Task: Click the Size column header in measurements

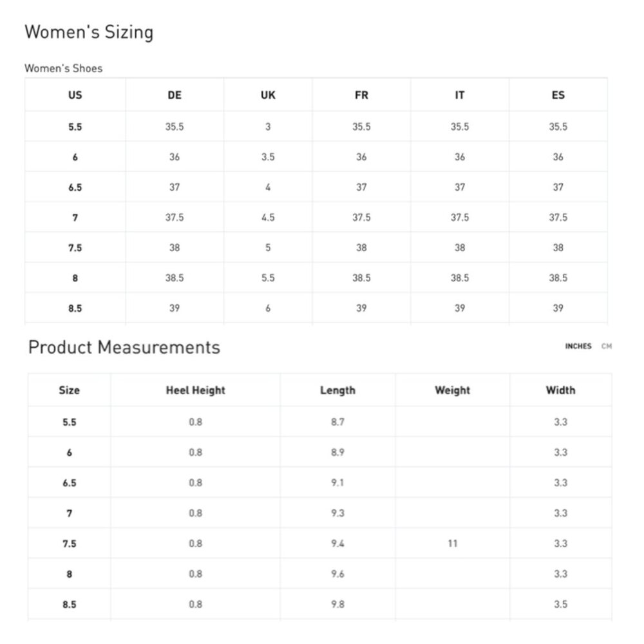Action: [x=69, y=390]
